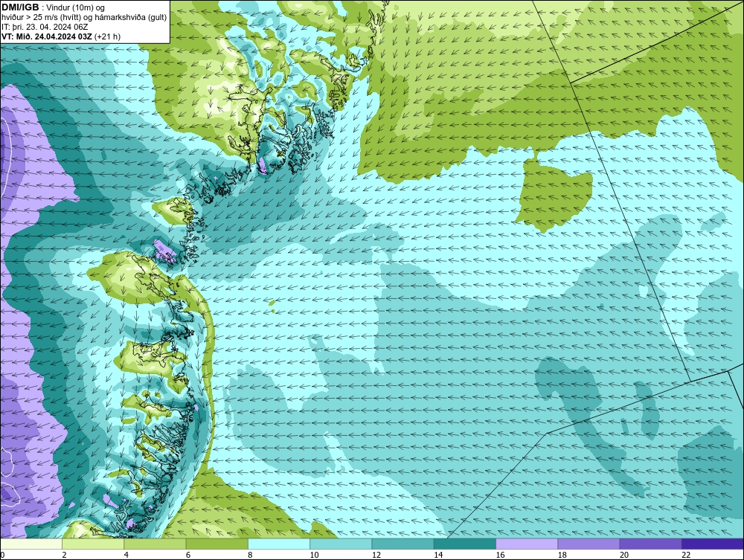The height and width of the screenshot is (560, 744).
Task: Click the line 'hviður > 25 m/s (hvítt) og hámarkshviða (gult)'
Action: coord(84,18)
